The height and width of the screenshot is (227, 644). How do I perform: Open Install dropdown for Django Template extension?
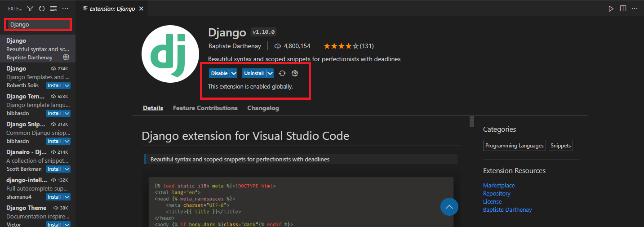coord(67,113)
